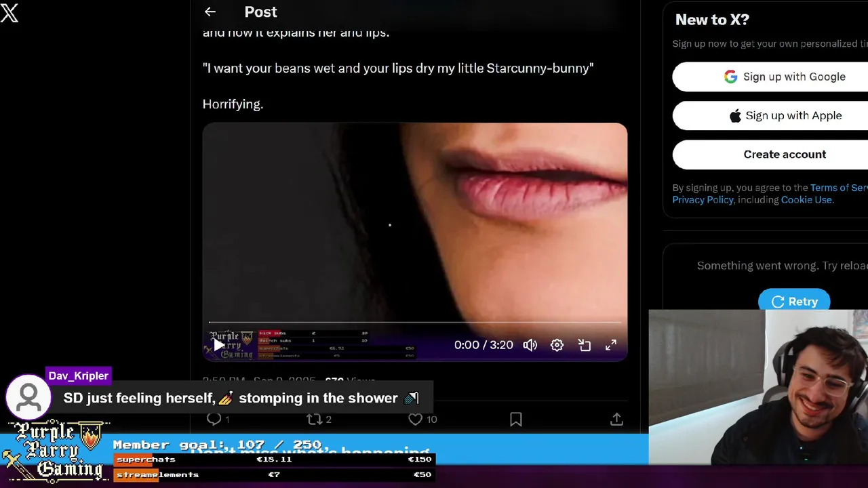Click the 'Member goal: 107 / 250' text
This screenshot has width=868, height=488.
(x=217, y=445)
